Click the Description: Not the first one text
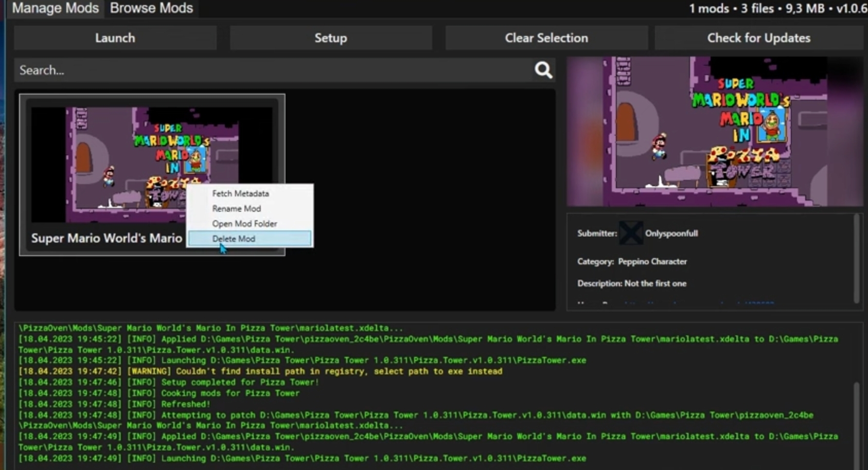868x470 pixels. (632, 283)
